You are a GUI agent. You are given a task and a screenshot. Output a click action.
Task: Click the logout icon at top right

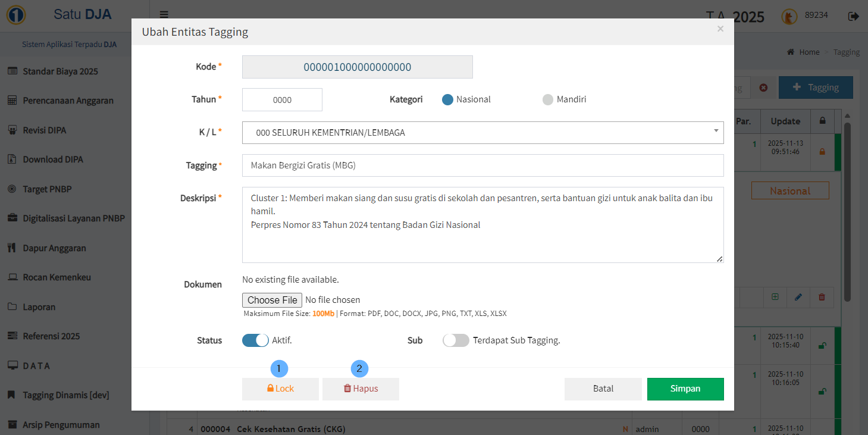pos(854,16)
